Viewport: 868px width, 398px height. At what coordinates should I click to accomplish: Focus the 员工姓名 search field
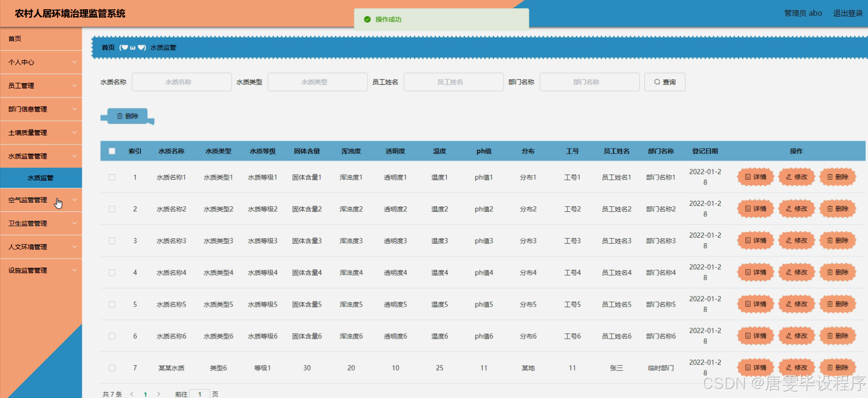pos(454,82)
